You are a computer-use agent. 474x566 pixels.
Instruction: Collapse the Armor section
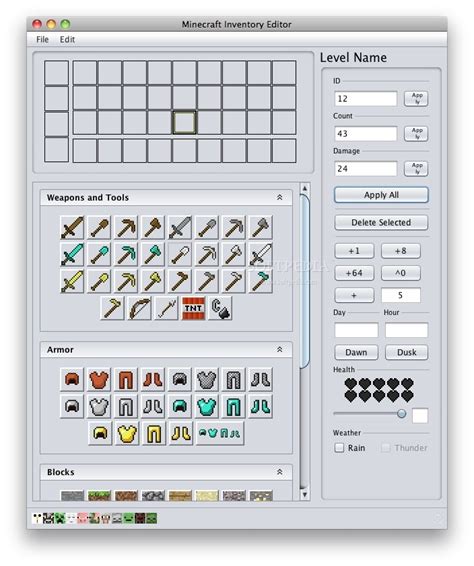coord(279,349)
